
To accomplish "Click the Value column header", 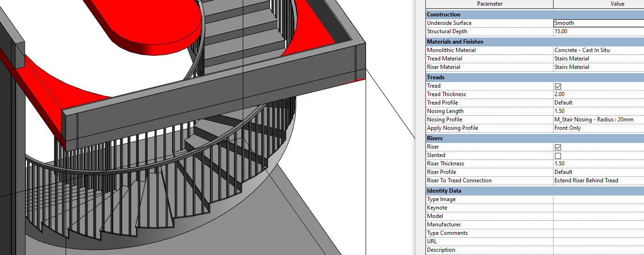I will tap(599, 4).
